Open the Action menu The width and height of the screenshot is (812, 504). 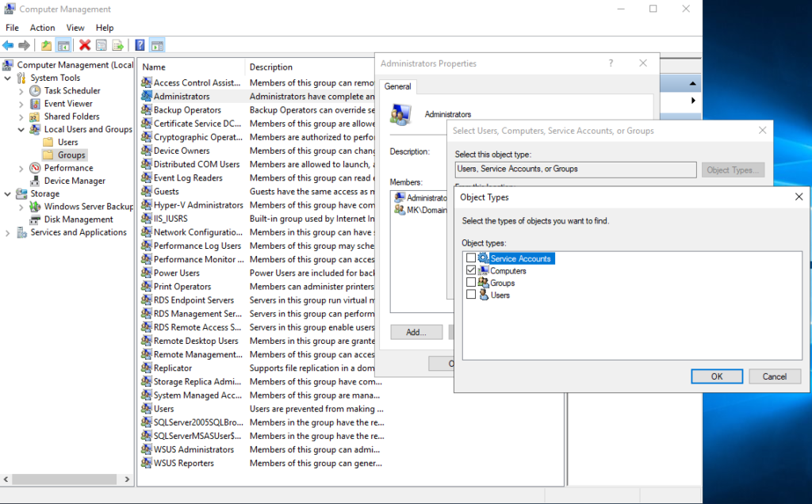coord(43,28)
